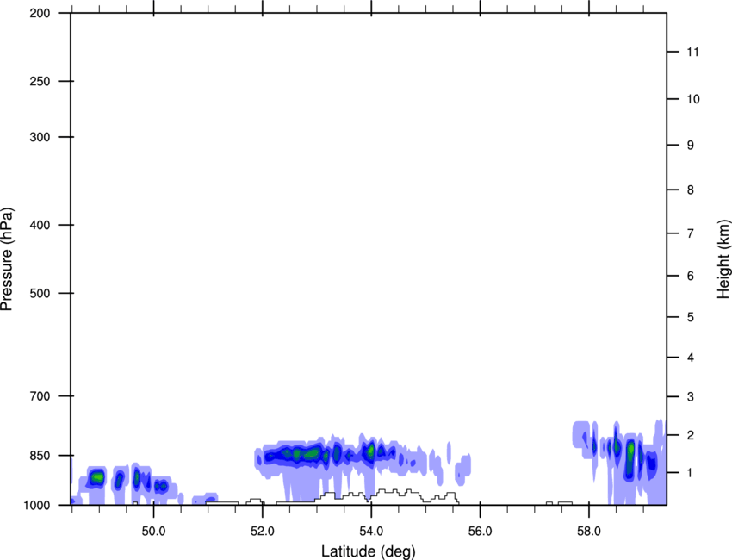Click the 50.0 latitude tick label

click(153, 532)
